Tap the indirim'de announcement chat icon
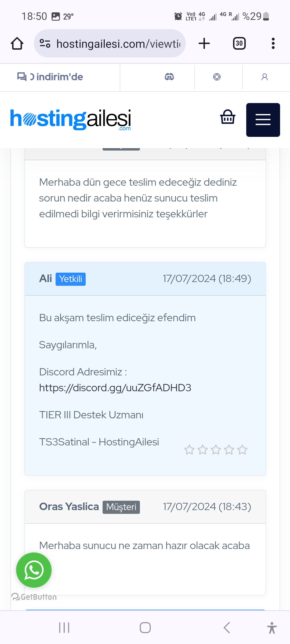This screenshot has width=290, height=644. (22, 77)
